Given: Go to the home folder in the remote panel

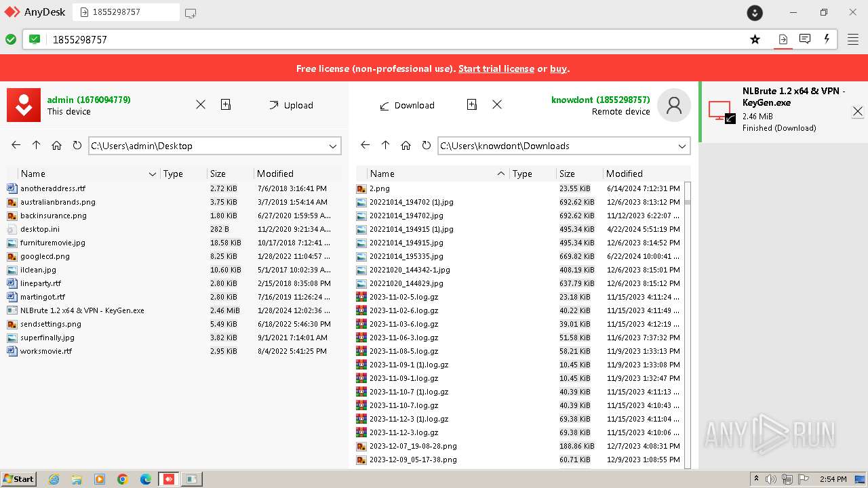Looking at the screenshot, I should pyautogui.click(x=406, y=145).
